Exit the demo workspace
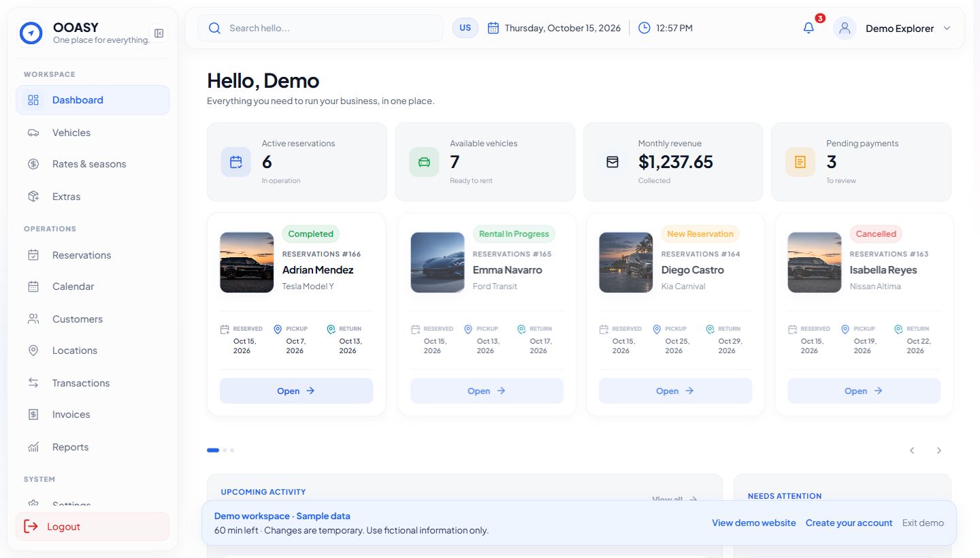980x558 pixels. 923,523
